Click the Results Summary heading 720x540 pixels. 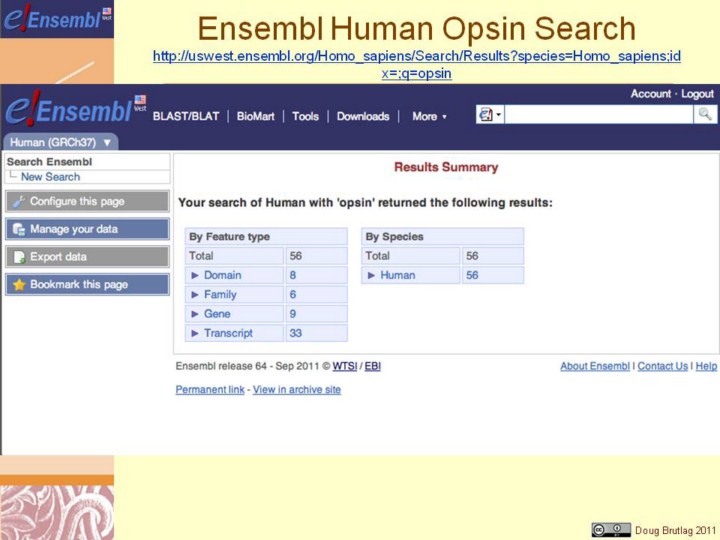pos(446,167)
